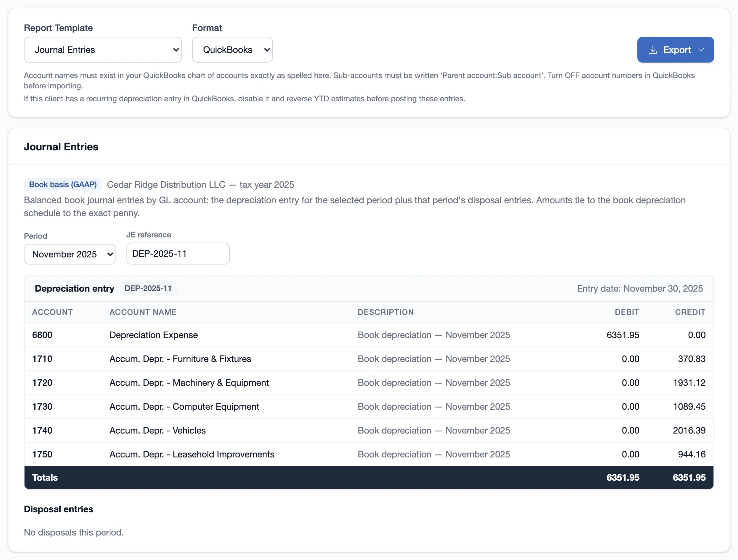Click Accum. Depr. - Machinery & Equipment
The height and width of the screenshot is (560, 738).
click(189, 383)
